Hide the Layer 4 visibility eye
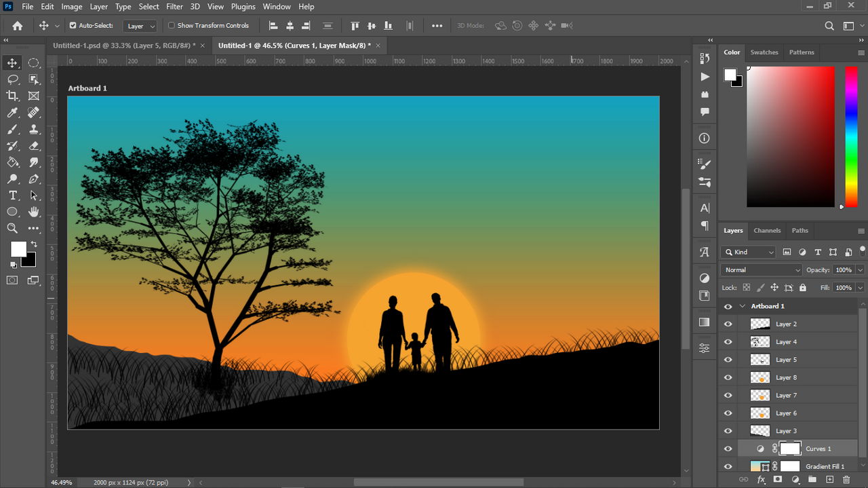 pos(728,342)
